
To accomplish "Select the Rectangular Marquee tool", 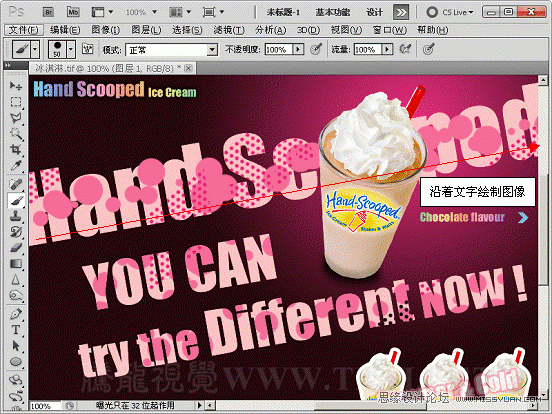I will point(15,102).
